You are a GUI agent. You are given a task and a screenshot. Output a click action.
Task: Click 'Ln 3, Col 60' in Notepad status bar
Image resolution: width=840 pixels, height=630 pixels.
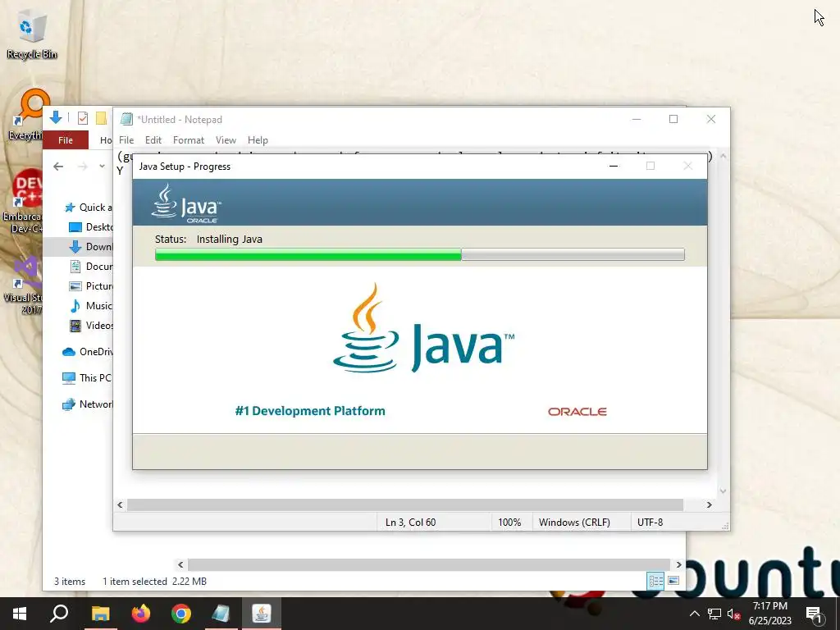tap(410, 523)
